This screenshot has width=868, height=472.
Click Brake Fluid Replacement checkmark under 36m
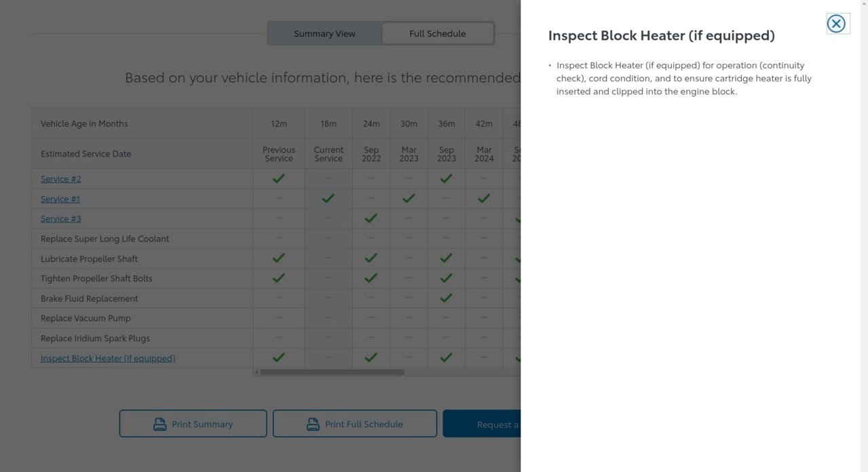pos(446,298)
